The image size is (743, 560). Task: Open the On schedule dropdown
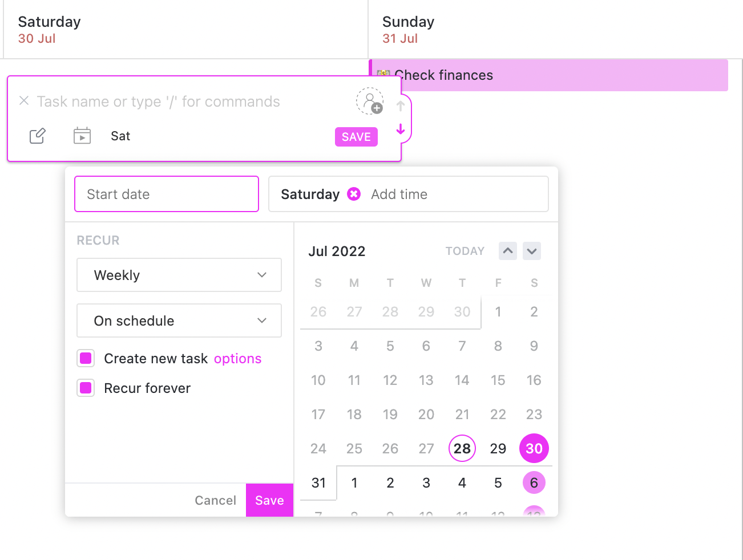pyautogui.click(x=179, y=320)
